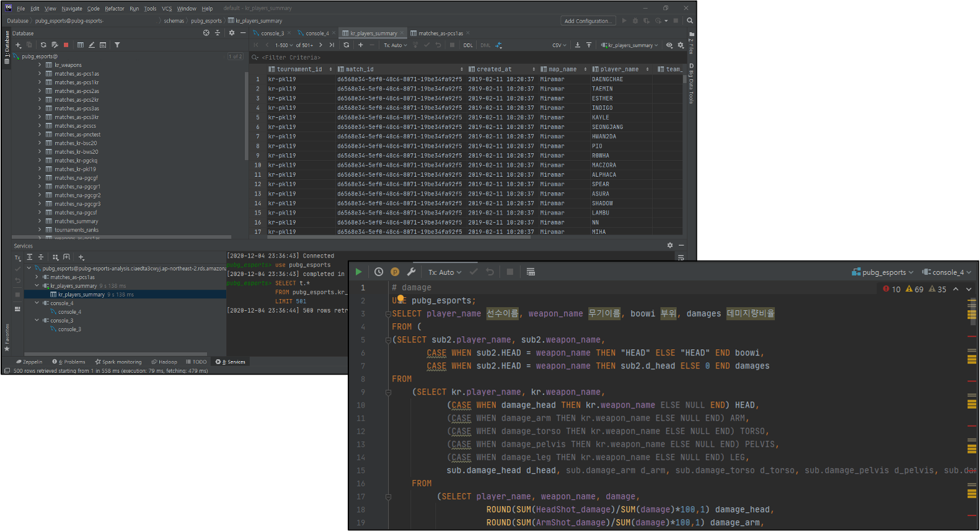Go to the last page arrow in data grid

[332, 45]
